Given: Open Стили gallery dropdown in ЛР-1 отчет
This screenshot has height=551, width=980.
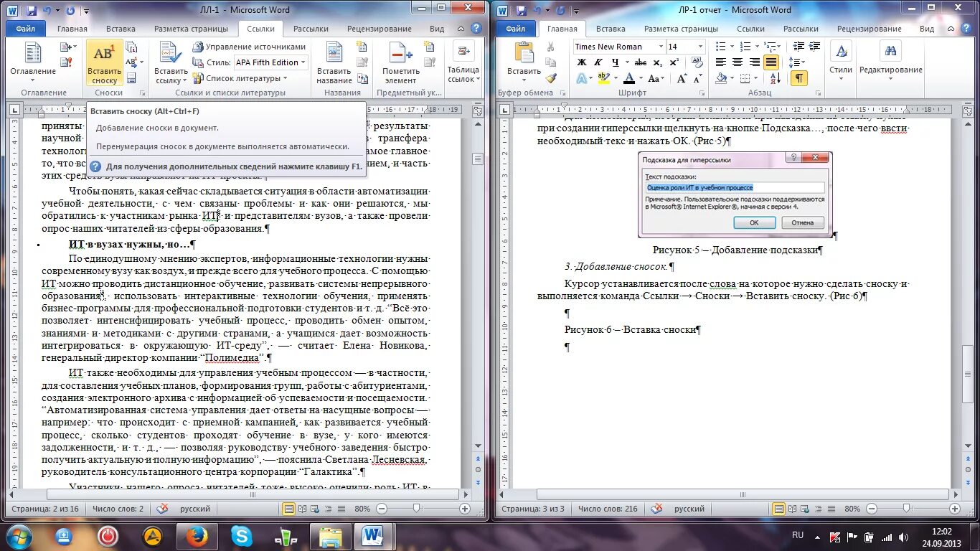Looking at the screenshot, I should tap(841, 58).
